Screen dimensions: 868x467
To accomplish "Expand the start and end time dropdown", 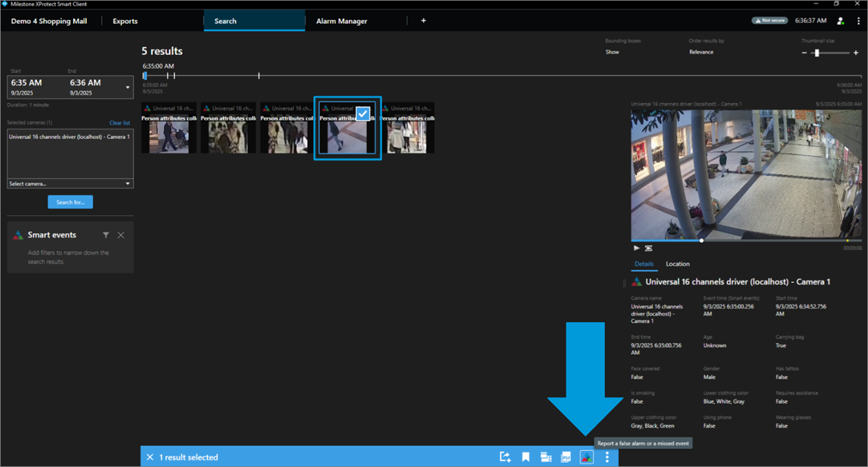I will (127, 88).
